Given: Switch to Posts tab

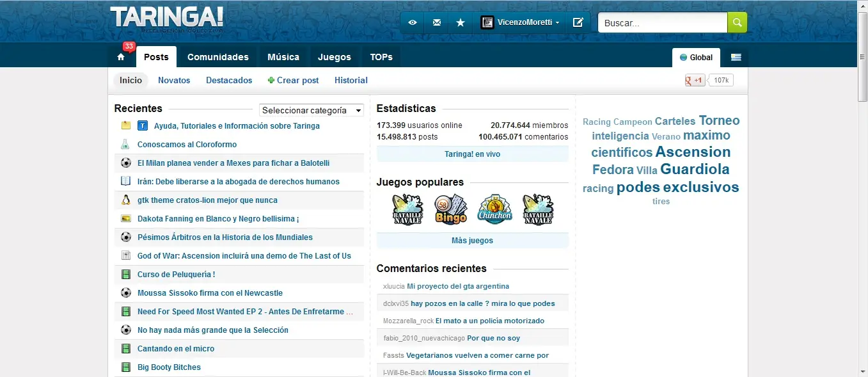Looking at the screenshot, I should (156, 57).
